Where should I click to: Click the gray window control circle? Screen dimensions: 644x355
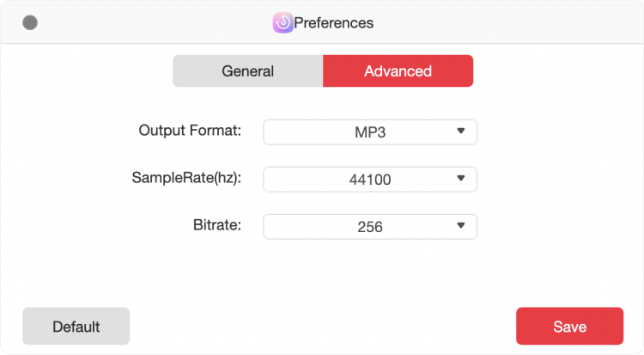(30, 22)
